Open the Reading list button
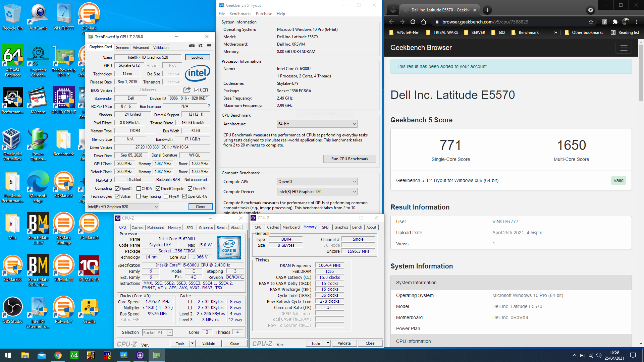This screenshot has height=362, width=644. point(625,33)
